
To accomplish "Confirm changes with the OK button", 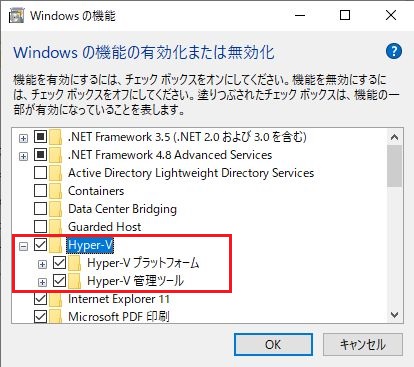I will pyautogui.click(x=273, y=345).
